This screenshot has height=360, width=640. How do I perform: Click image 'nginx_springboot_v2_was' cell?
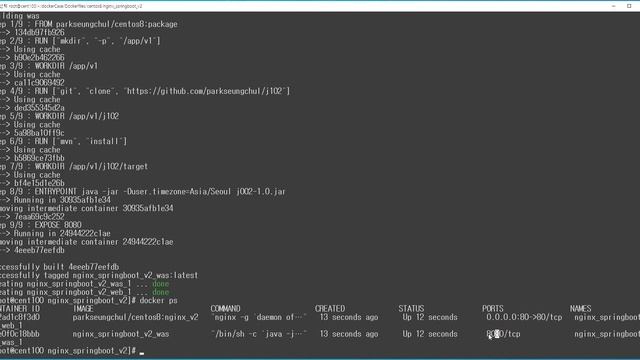[121, 334]
